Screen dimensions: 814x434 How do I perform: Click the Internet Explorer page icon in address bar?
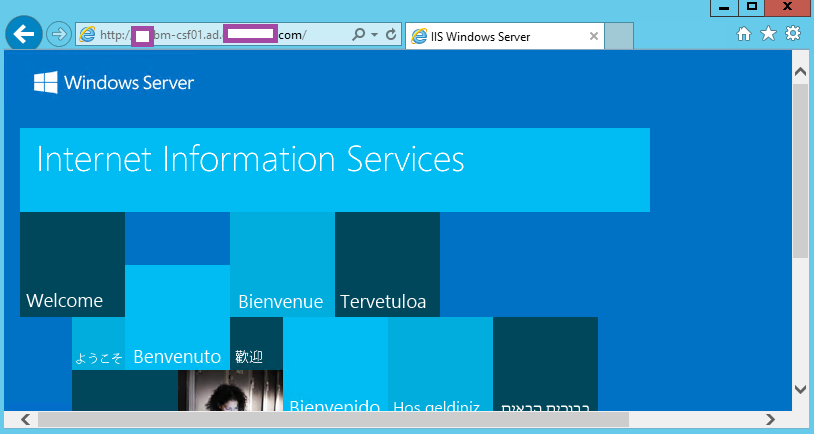click(x=87, y=35)
